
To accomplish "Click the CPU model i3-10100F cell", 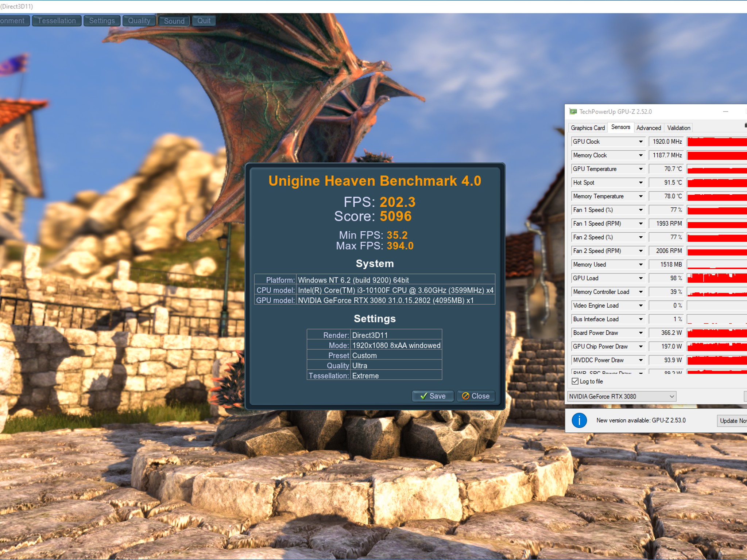I will (x=396, y=290).
